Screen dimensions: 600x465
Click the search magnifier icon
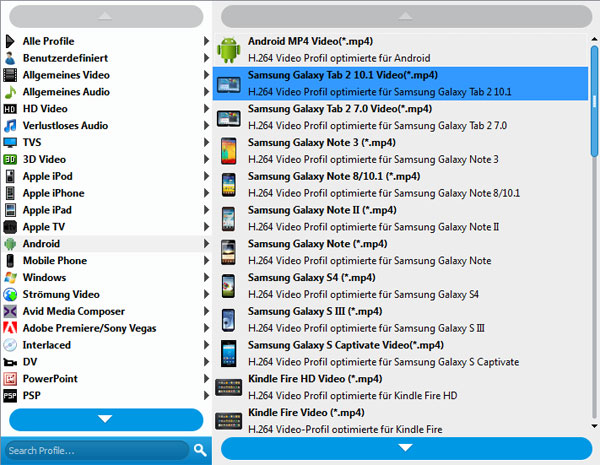click(x=200, y=450)
